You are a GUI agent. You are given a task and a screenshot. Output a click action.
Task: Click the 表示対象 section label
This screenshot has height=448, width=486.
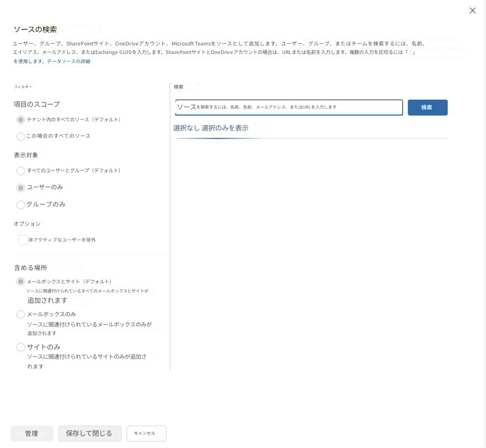coord(26,155)
